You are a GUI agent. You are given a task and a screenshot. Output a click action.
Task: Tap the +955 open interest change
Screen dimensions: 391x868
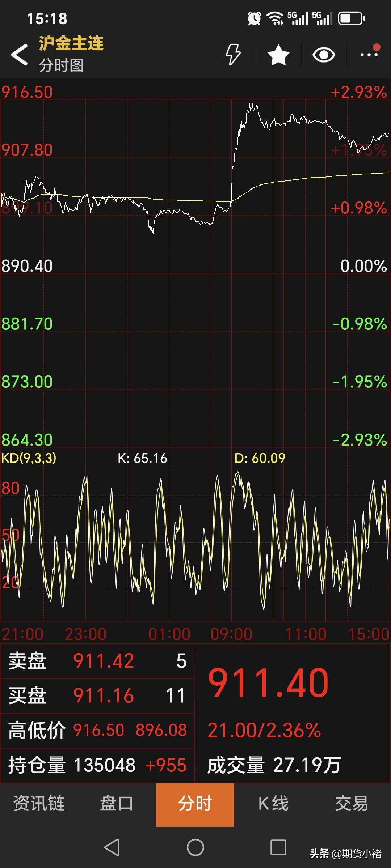pyautogui.click(x=166, y=765)
